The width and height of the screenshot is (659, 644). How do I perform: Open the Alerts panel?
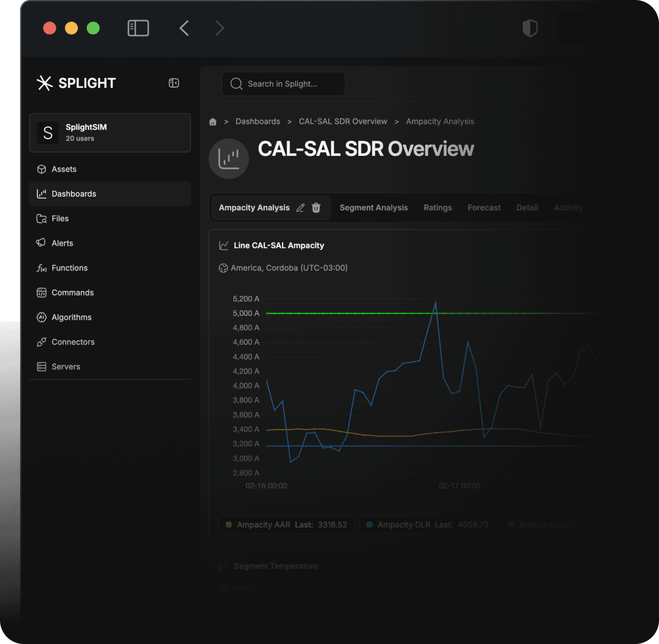pos(62,243)
